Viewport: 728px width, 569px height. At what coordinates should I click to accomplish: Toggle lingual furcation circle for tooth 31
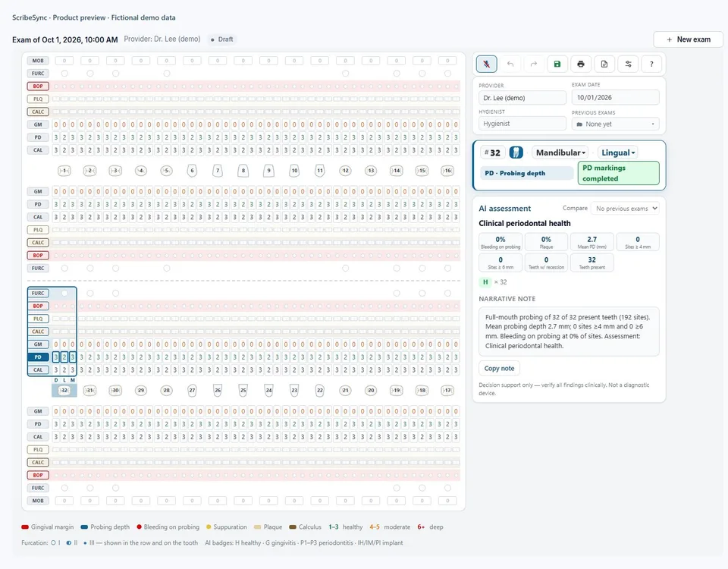tap(90, 293)
